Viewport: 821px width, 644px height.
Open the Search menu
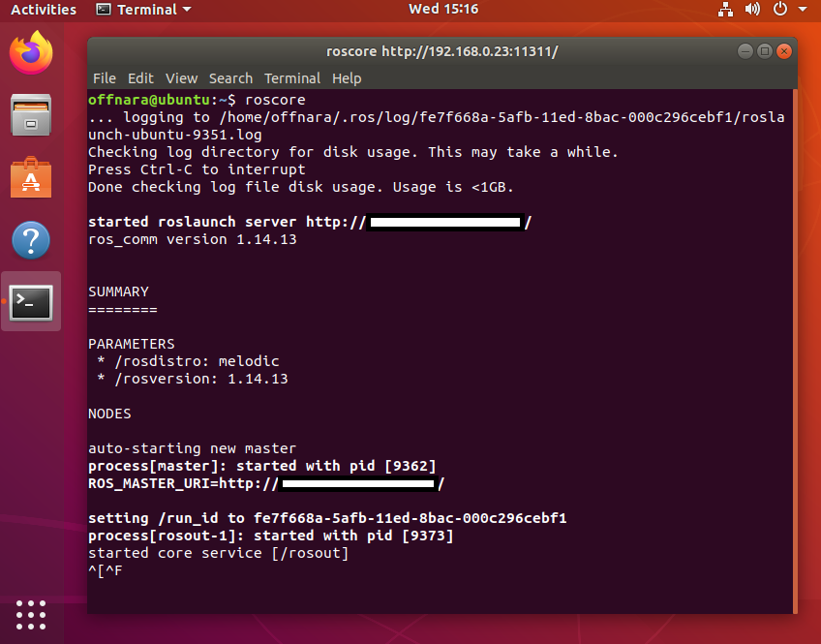click(x=230, y=78)
